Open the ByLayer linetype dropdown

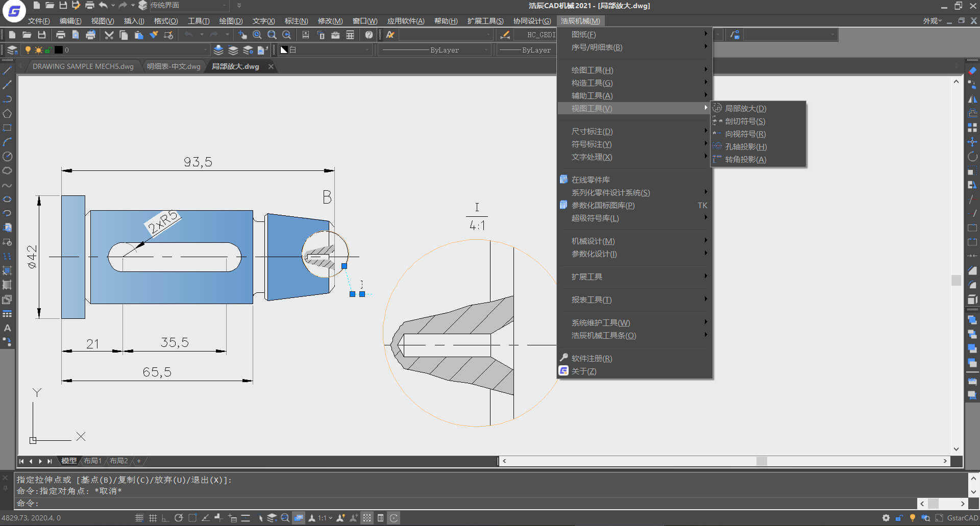pyautogui.click(x=435, y=50)
